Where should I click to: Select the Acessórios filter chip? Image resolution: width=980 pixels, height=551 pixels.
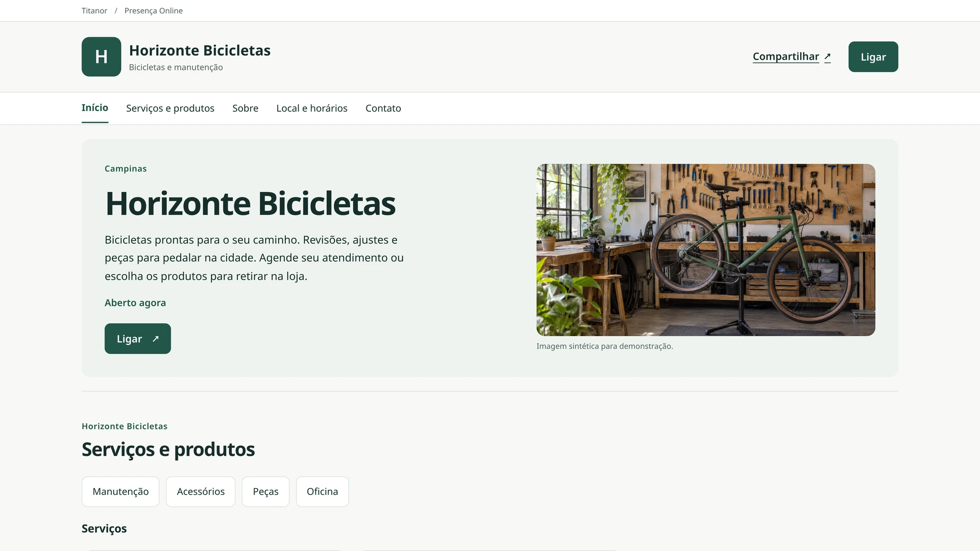click(x=201, y=492)
